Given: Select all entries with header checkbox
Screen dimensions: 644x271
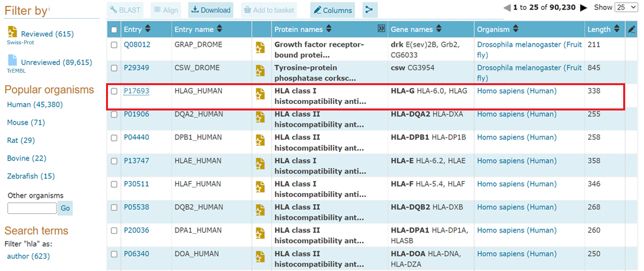Looking at the screenshot, I should (114, 30).
